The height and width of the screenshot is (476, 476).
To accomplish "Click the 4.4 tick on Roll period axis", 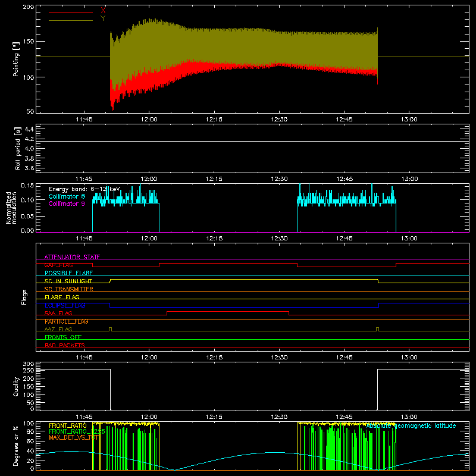I will pyautogui.click(x=29, y=129).
